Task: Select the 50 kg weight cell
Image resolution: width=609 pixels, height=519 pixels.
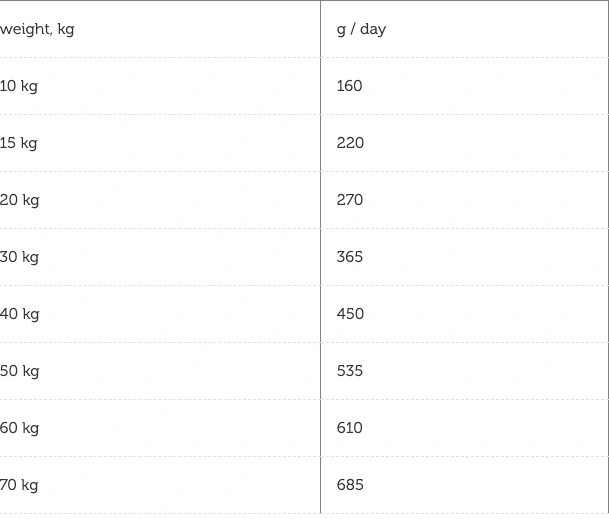Action: click(x=20, y=371)
